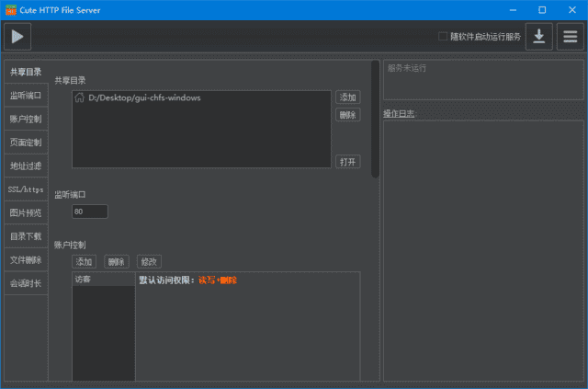Open the 监听端口 tab
Viewport: 588px width, 389px height.
(x=25, y=96)
